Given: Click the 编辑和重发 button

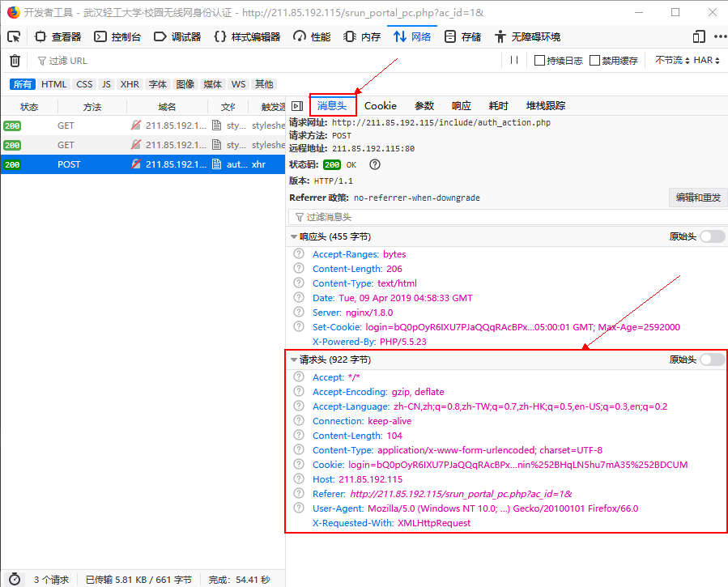Looking at the screenshot, I should pos(698,198).
